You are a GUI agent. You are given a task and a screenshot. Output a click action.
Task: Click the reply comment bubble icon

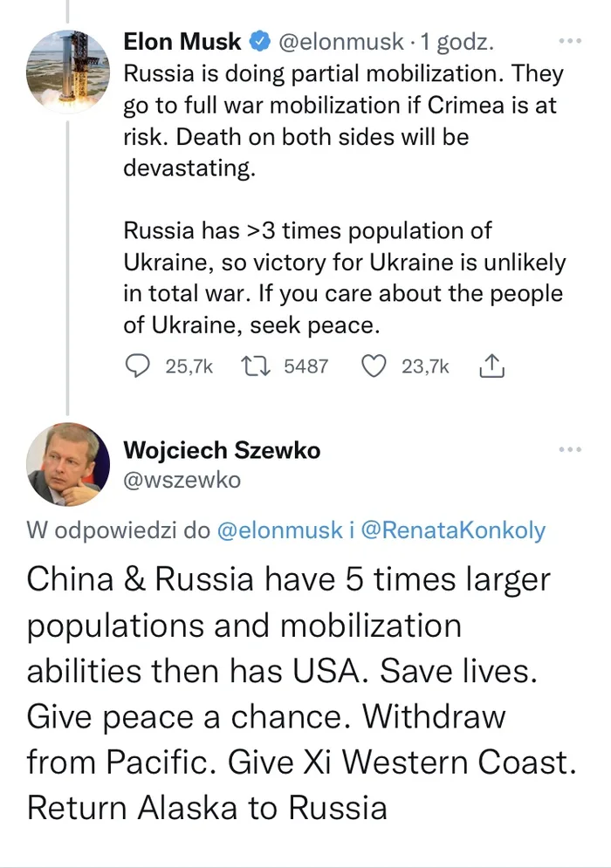tap(137, 366)
